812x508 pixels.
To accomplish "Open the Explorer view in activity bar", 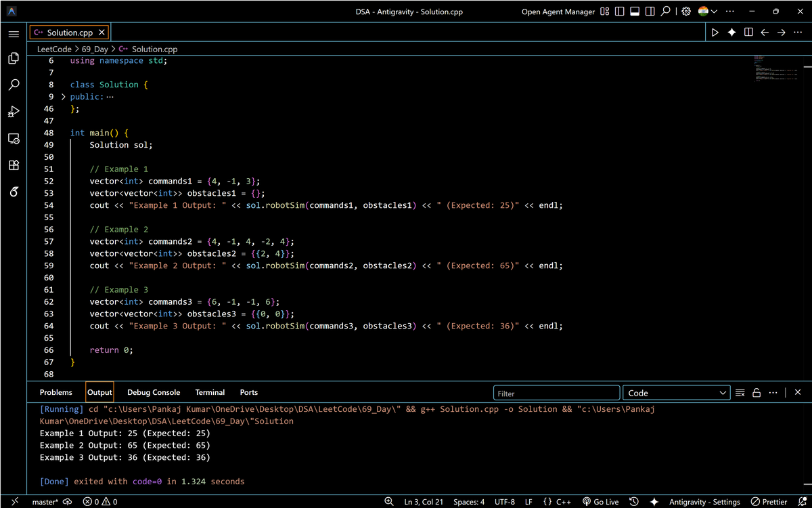I will click(14, 59).
